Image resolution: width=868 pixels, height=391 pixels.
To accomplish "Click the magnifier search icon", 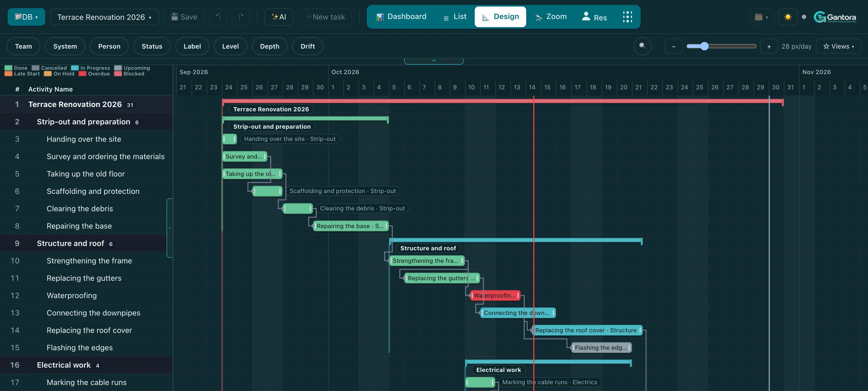I will (642, 46).
